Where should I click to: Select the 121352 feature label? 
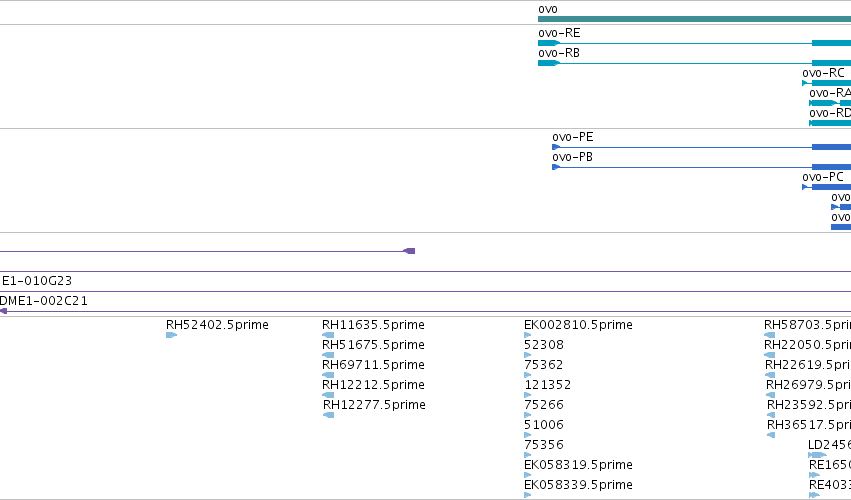(548, 385)
